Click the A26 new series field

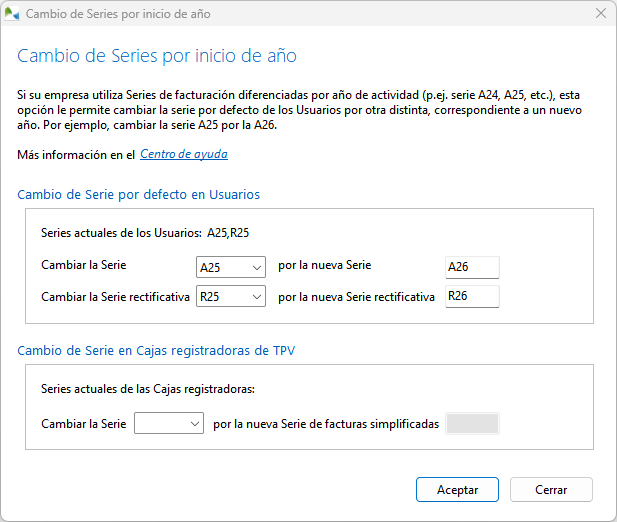[471, 267]
